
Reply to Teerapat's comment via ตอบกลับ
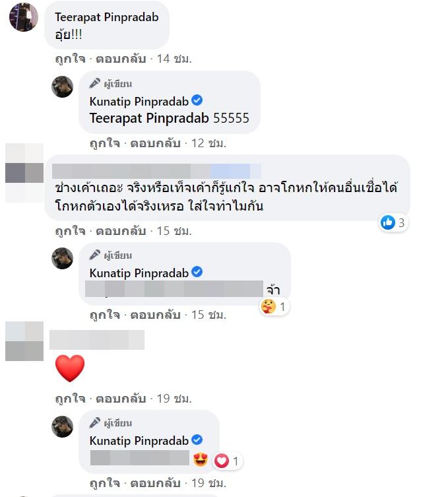tap(121, 59)
